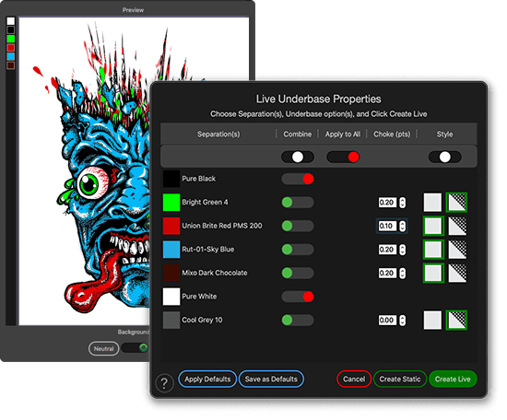Click Cool Grey 10 color swatch
This screenshot has height=420, width=507.
click(171, 321)
